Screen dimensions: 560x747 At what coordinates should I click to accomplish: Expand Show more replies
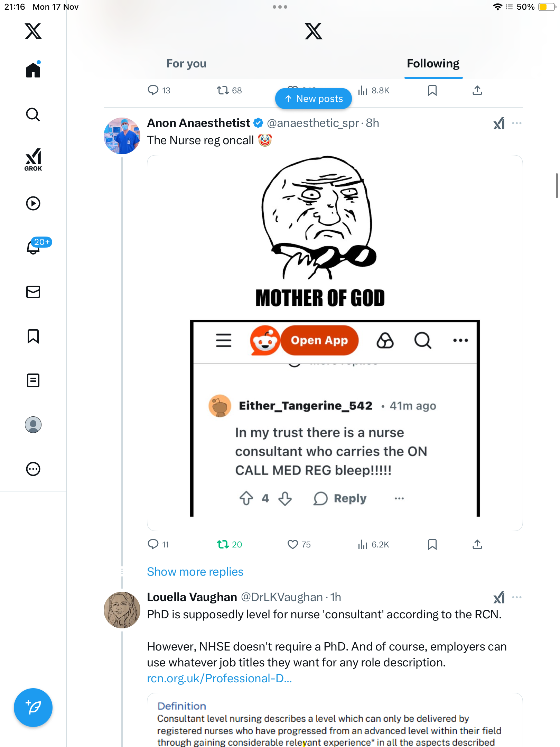point(195,572)
